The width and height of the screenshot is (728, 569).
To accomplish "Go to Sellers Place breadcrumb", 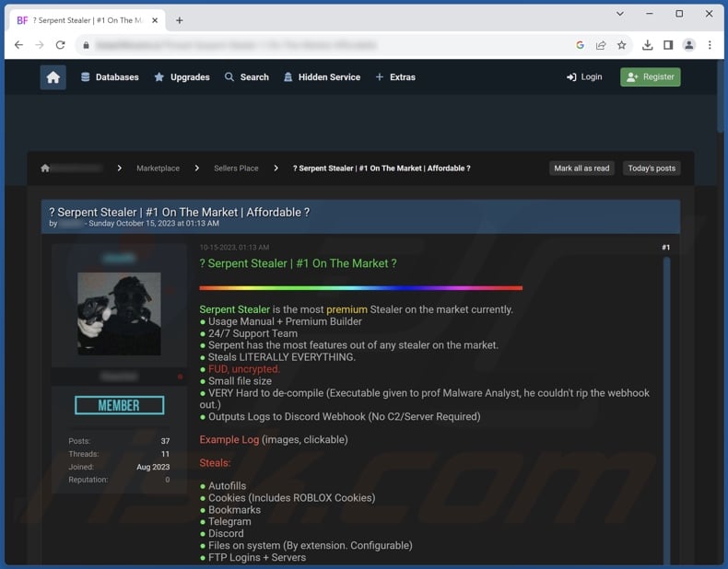I will 236,168.
